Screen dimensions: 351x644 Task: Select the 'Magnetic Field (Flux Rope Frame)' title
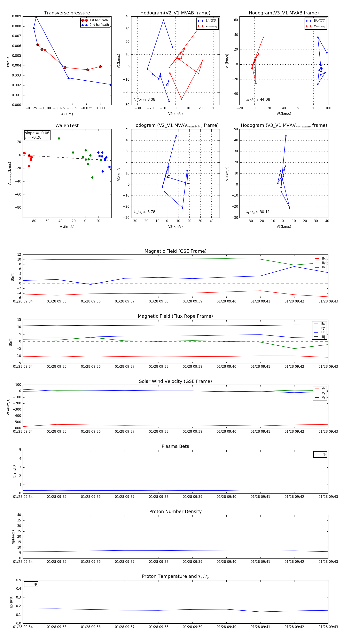pyautogui.click(x=175, y=316)
